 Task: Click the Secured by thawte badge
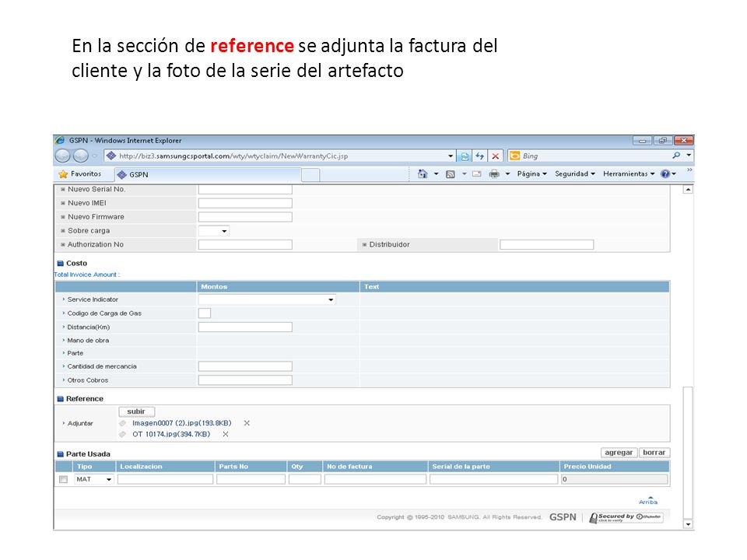[x=626, y=518]
